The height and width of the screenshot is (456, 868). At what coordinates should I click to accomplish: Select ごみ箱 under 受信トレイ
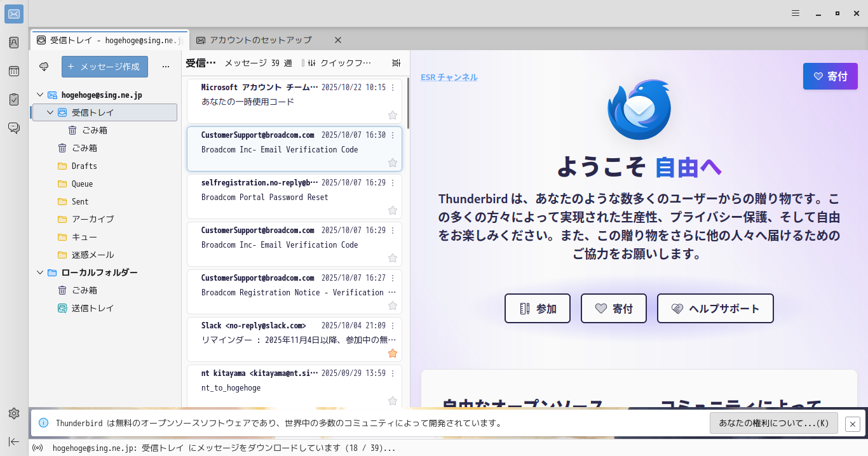click(x=104, y=130)
